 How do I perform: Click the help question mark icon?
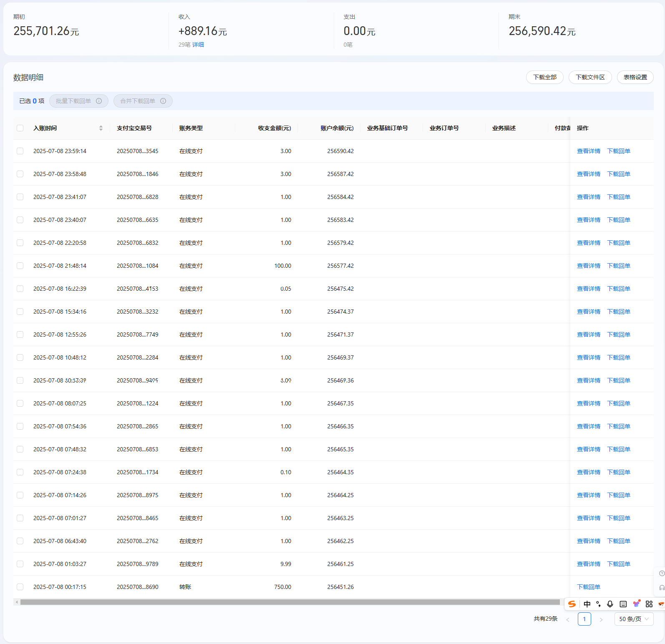tap(662, 574)
